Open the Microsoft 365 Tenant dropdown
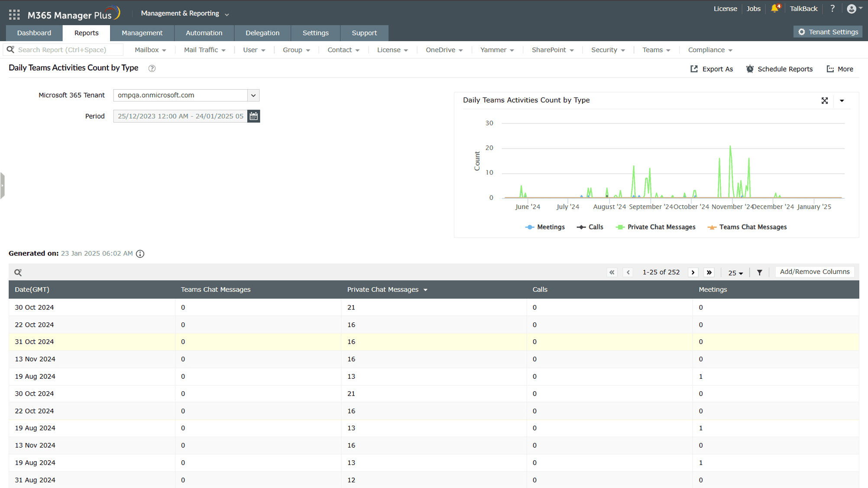Viewport: 868px width, 488px height. pos(253,95)
